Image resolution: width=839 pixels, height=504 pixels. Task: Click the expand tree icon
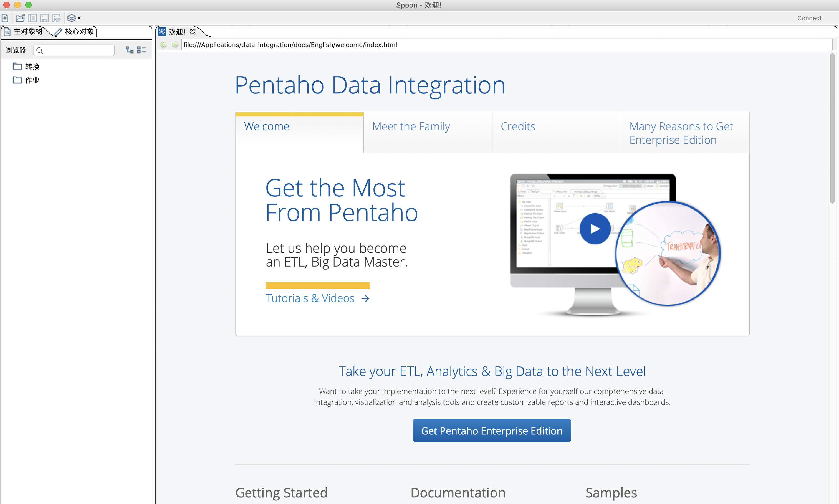tap(129, 50)
